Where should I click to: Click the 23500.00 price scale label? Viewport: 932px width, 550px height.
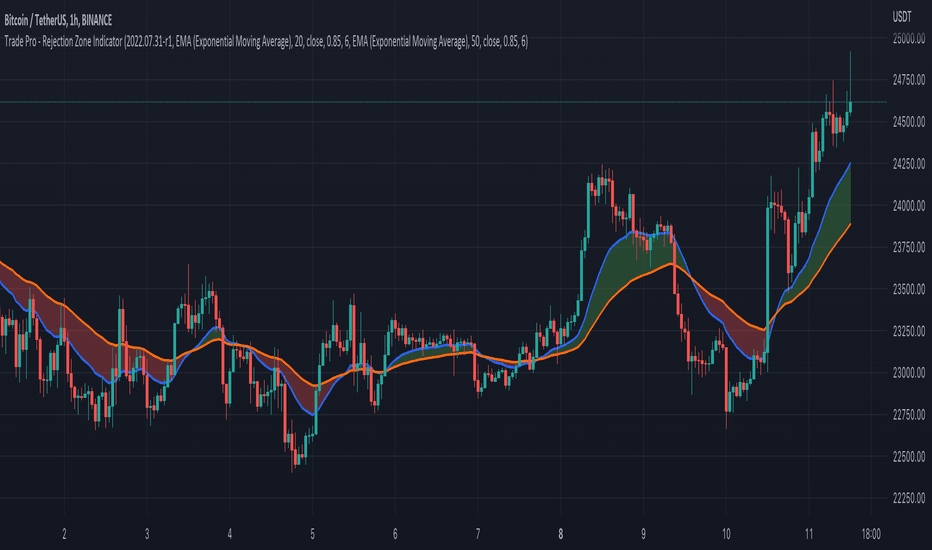pyautogui.click(x=908, y=290)
